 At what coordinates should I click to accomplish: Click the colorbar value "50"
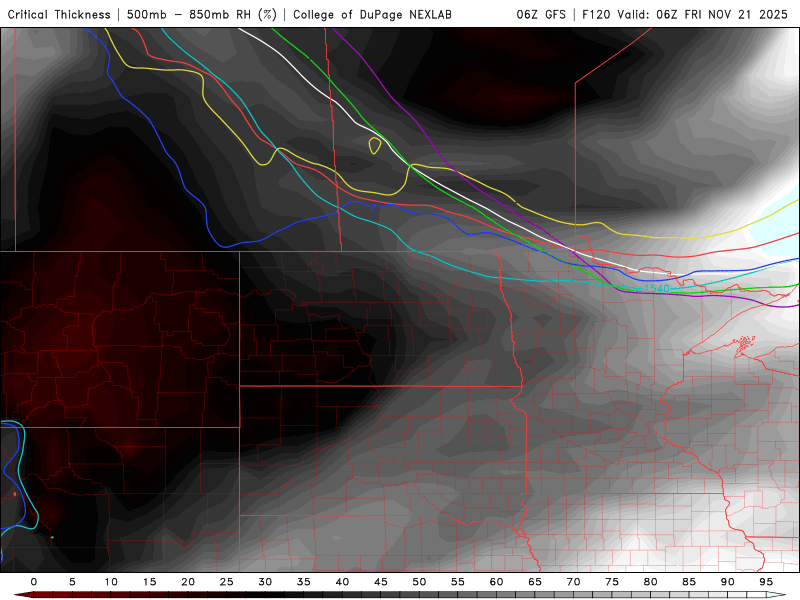coord(419,582)
